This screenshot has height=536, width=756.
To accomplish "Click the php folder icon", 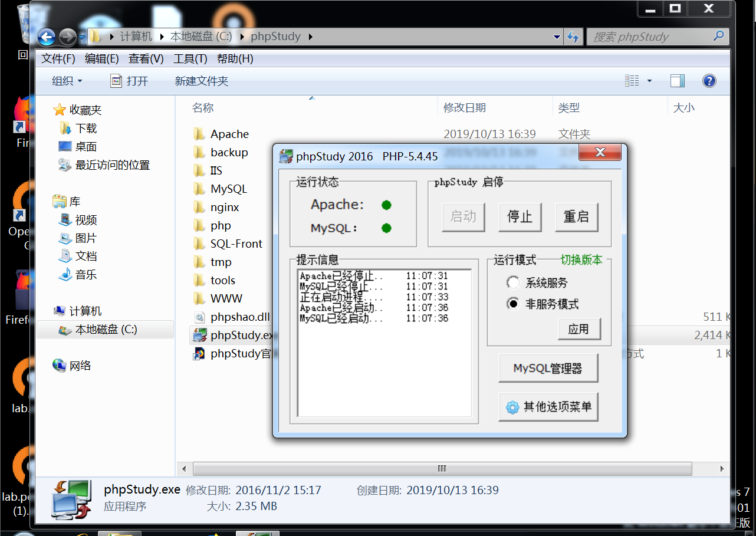I will (x=199, y=225).
